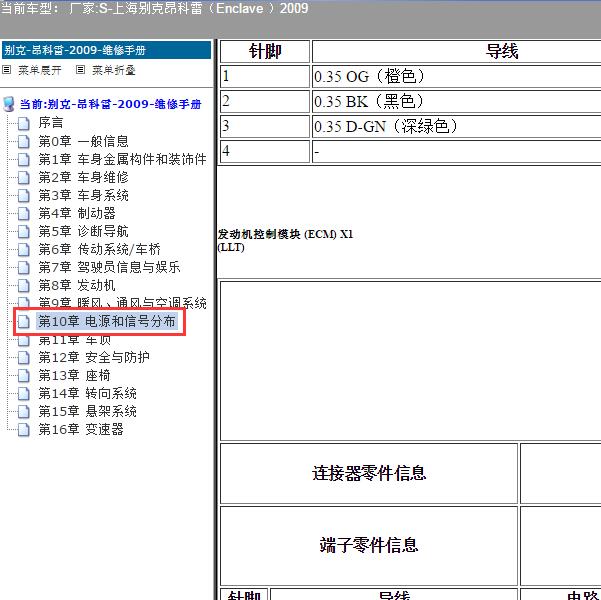Screen dimensions: 601x600
Task: Click the page icon of 第10章 电源和信号分布
Action: (x=24, y=322)
